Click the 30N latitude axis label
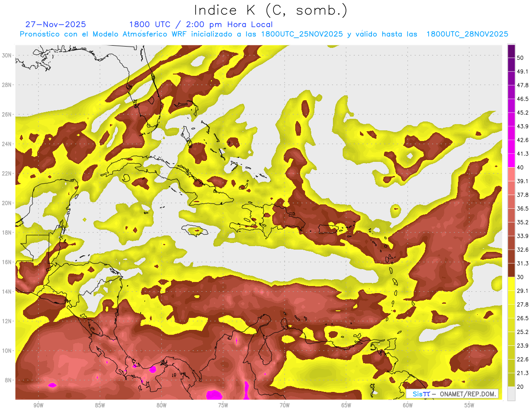The image size is (532, 411). pyautogui.click(x=7, y=55)
